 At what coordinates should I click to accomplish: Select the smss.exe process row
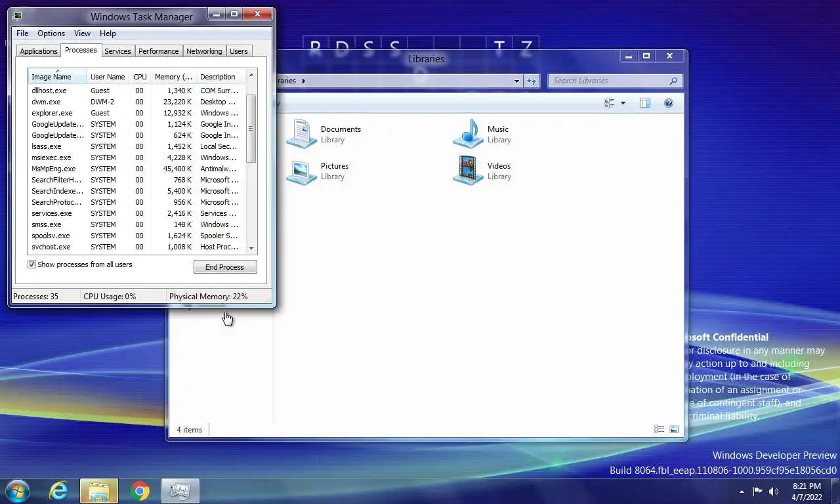click(x=136, y=224)
